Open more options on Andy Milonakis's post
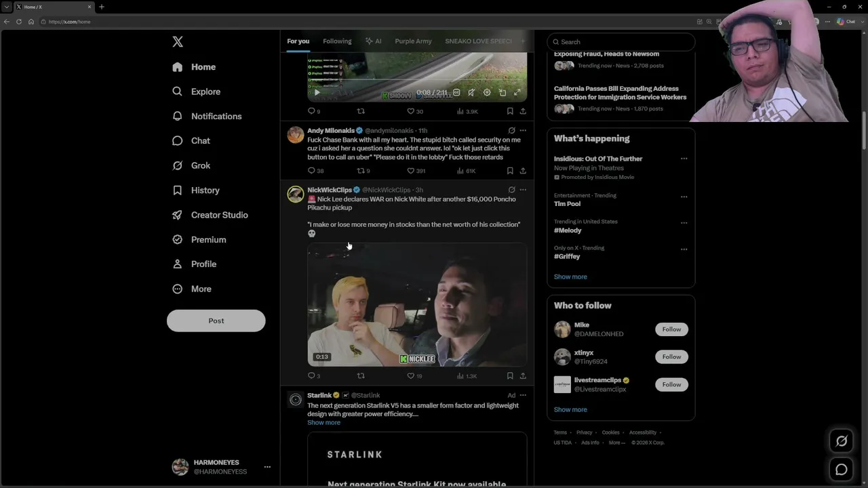868x488 pixels. tap(523, 130)
